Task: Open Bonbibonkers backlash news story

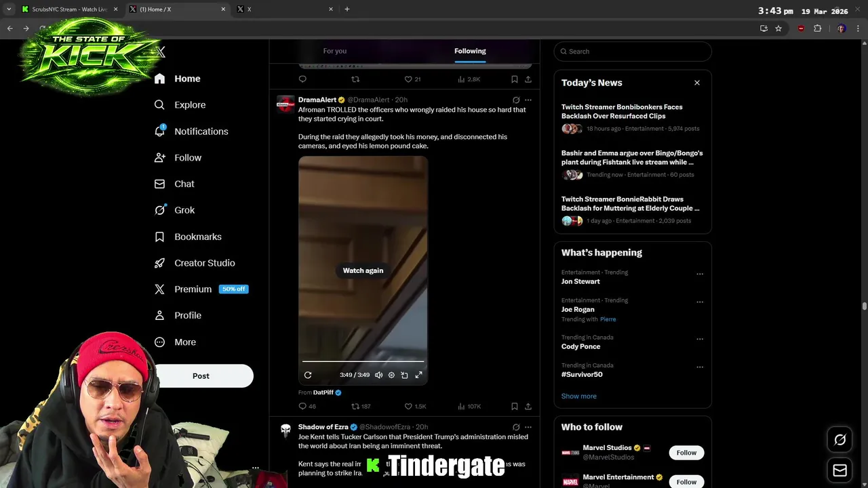Action: pos(632,117)
